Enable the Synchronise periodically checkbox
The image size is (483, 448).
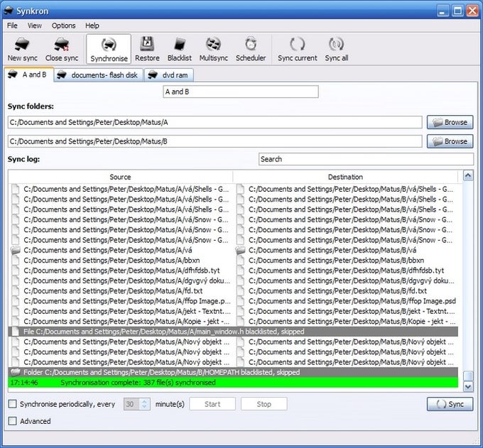[x=12, y=404]
